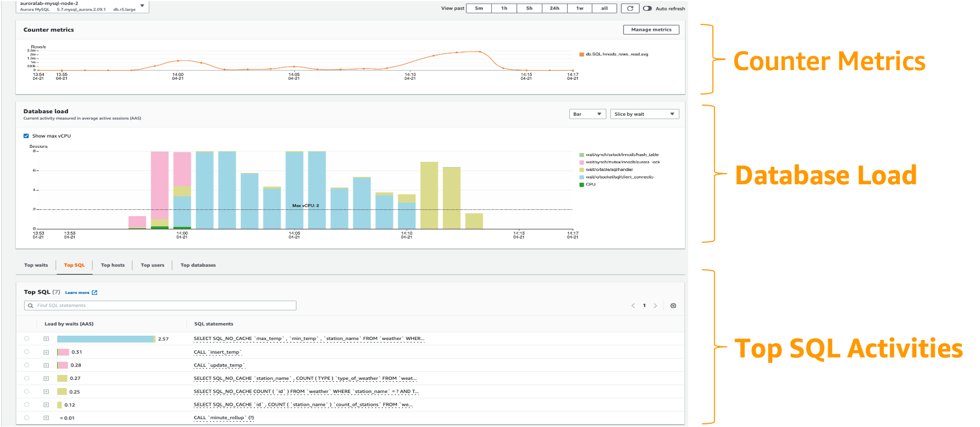This screenshot has height=427, width=980.
Task: Expand the 2.57 load SQL row
Action: click(46, 339)
